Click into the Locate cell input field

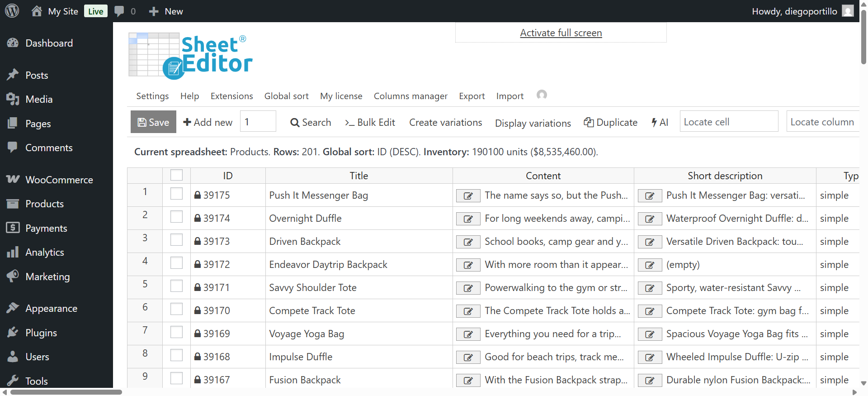(x=728, y=122)
